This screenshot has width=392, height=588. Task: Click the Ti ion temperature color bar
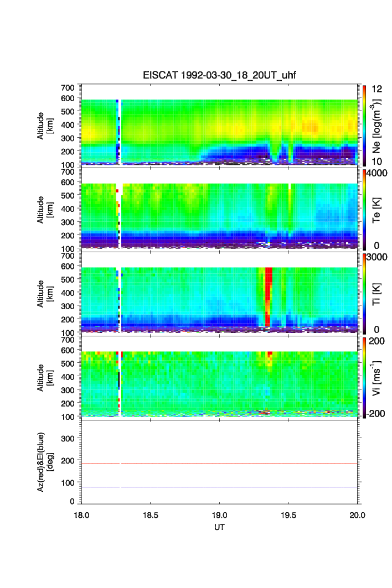pyautogui.click(x=364, y=294)
